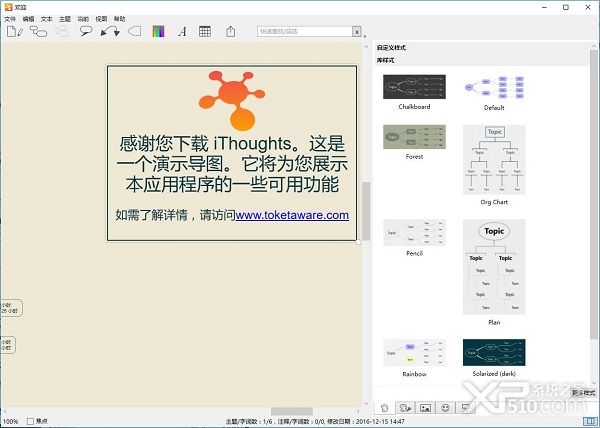This screenshot has height=428, width=600.
Task: Toggle the 焦点 focus checkbox
Action: pos(31,421)
